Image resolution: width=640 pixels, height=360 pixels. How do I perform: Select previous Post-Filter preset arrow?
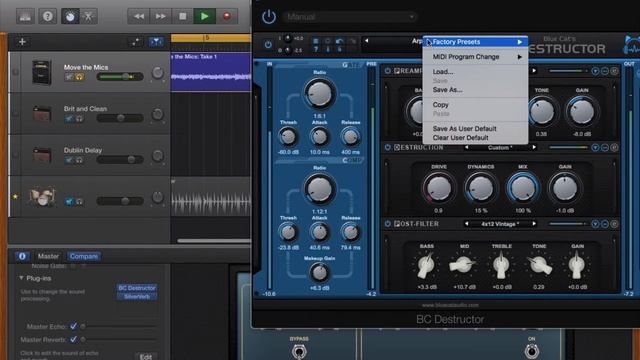click(467, 224)
